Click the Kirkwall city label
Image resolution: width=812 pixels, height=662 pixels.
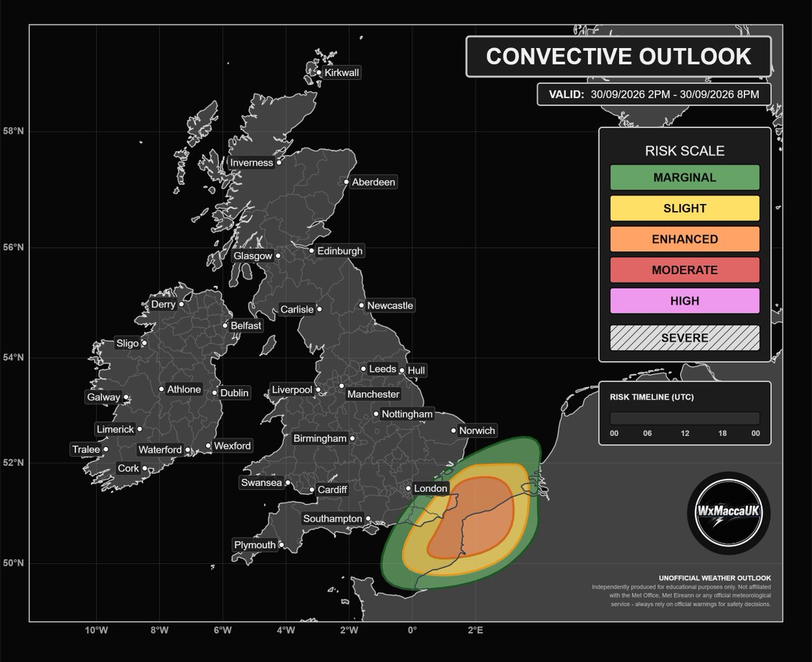point(342,72)
